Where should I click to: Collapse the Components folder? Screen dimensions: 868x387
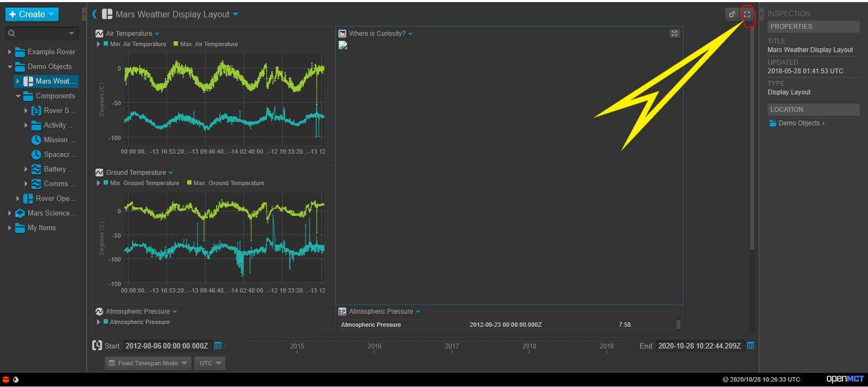click(18, 96)
